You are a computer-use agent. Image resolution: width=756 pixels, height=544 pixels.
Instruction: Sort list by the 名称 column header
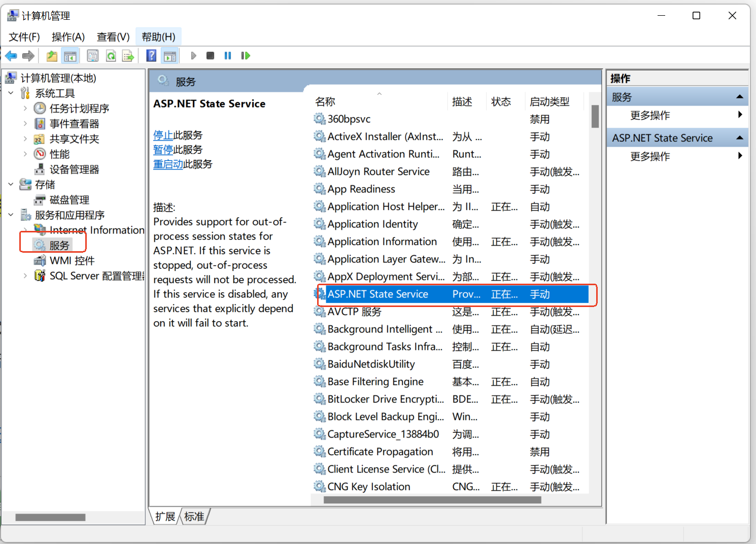[x=379, y=101]
